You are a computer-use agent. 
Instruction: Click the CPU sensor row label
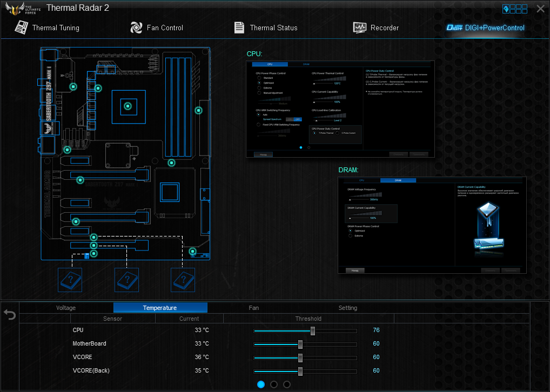(x=78, y=330)
